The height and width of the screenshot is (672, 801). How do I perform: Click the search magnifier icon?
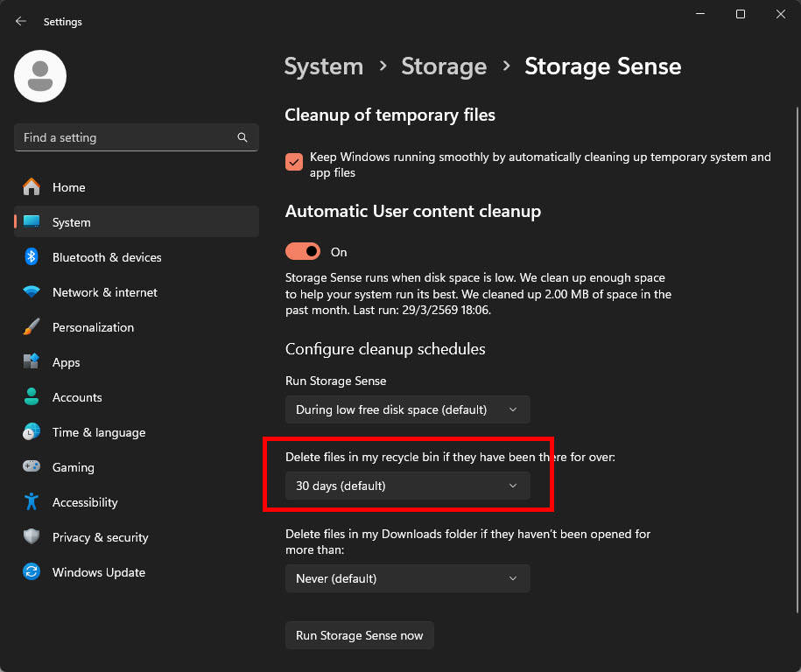point(242,137)
